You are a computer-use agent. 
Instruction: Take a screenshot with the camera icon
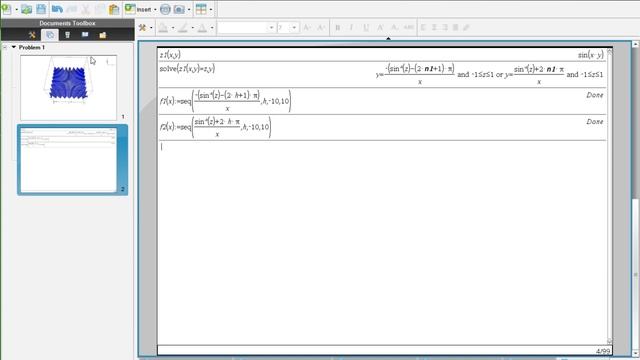point(179,9)
